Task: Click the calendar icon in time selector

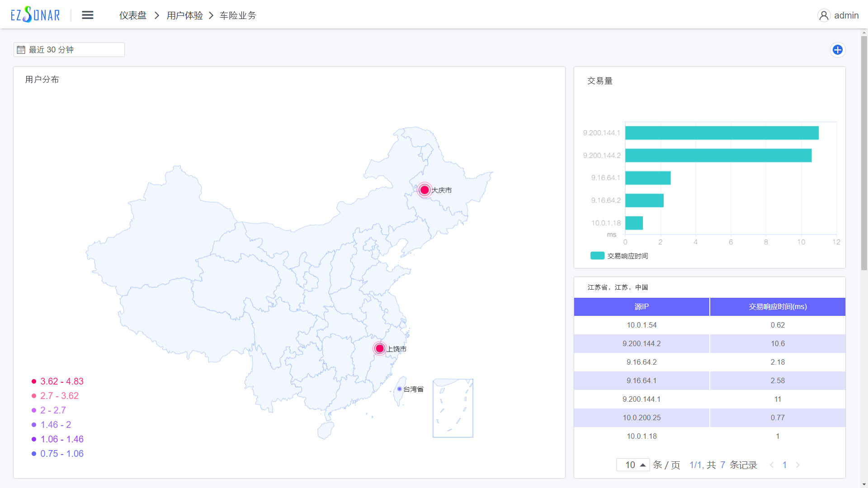Action: click(21, 50)
